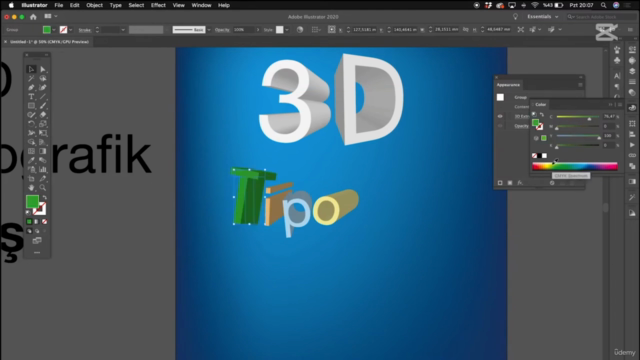
Task: Select the Eyedropper tool
Action: click(31, 160)
